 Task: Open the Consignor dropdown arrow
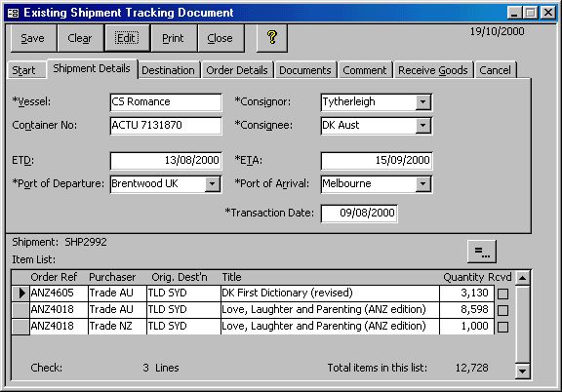[x=423, y=102]
